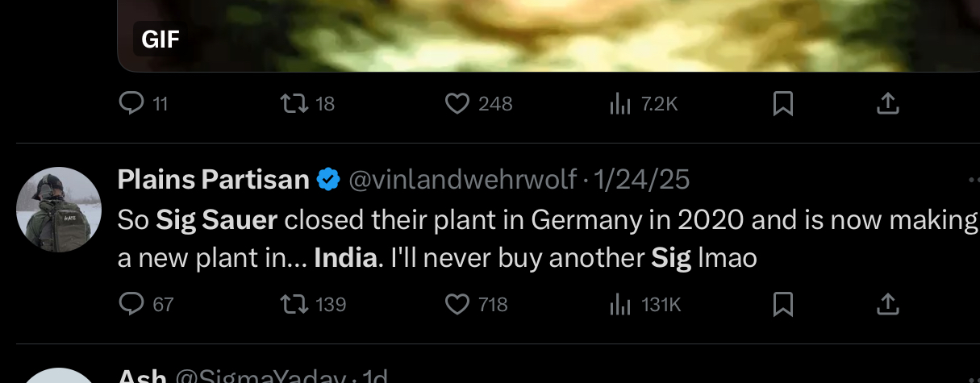This screenshot has height=383, width=980.
Task: Reply to the GIF tweet above
Action: [x=131, y=103]
